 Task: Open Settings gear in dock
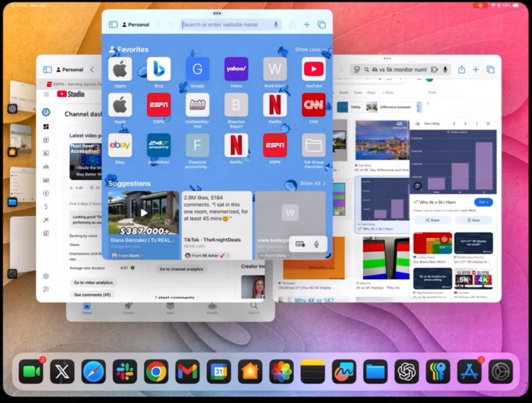tap(500, 372)
